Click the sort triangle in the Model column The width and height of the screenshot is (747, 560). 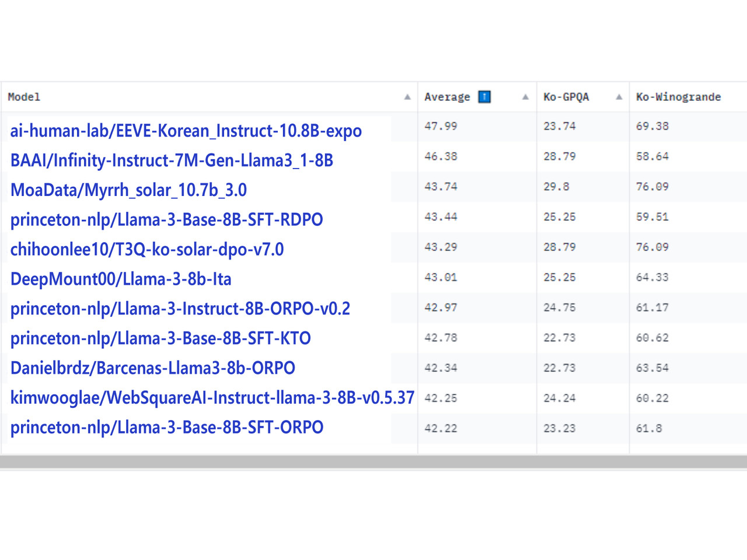[x=407, y=97]
